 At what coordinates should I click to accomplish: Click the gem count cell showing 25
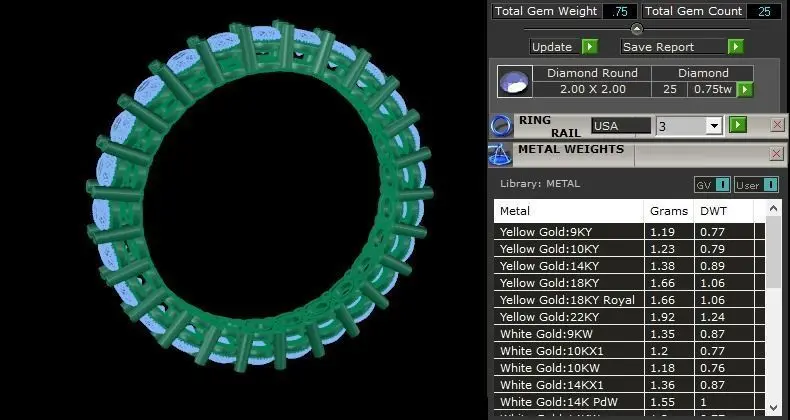click(x=670, y=90)
